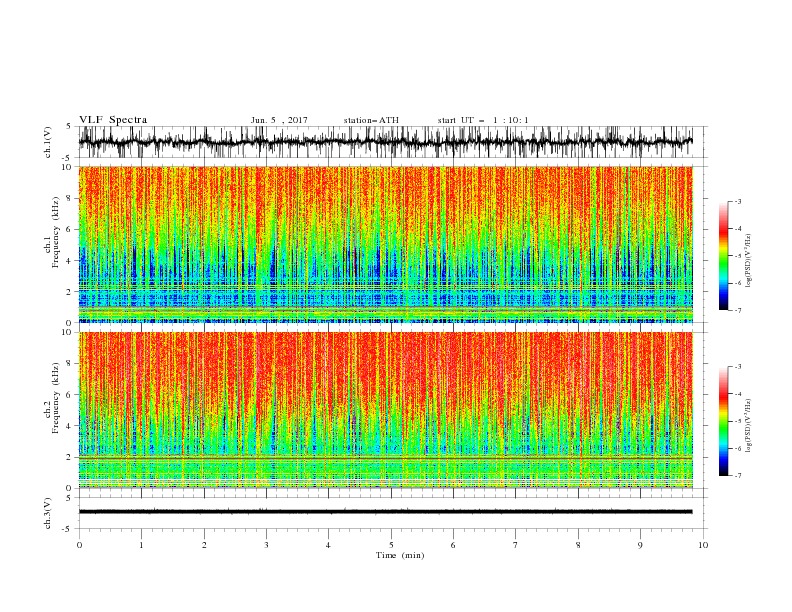Click the "8" tick on the time axis

point(578,545)
